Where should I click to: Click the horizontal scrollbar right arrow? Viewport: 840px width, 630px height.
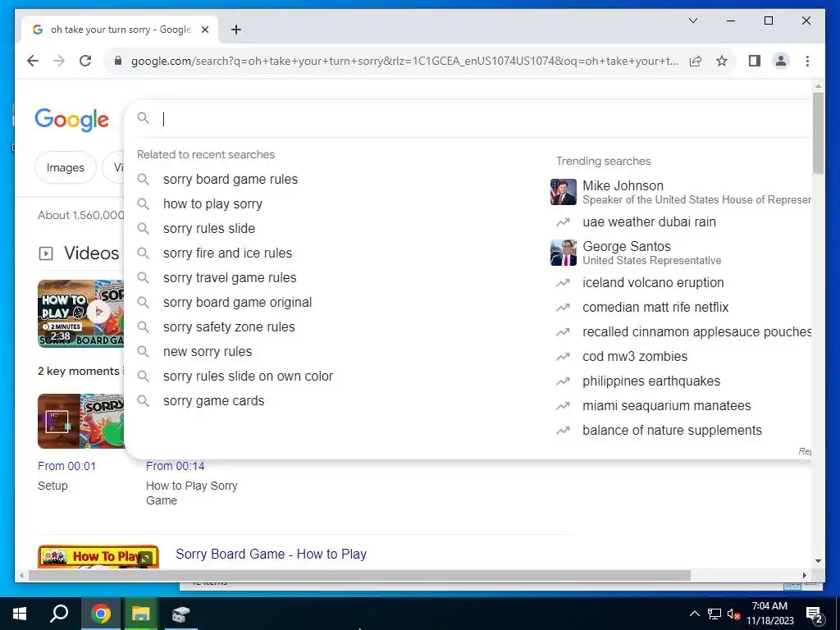coord(805,576)
